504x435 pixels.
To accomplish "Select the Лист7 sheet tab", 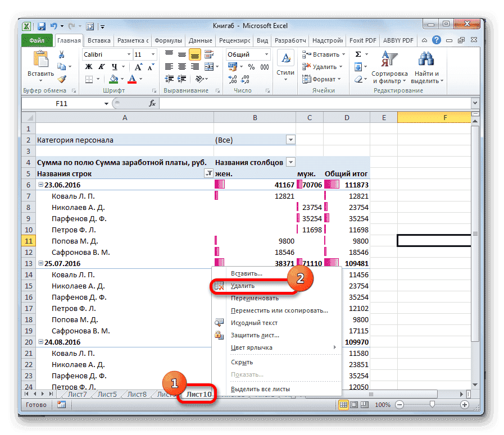I will coord(76,394).
